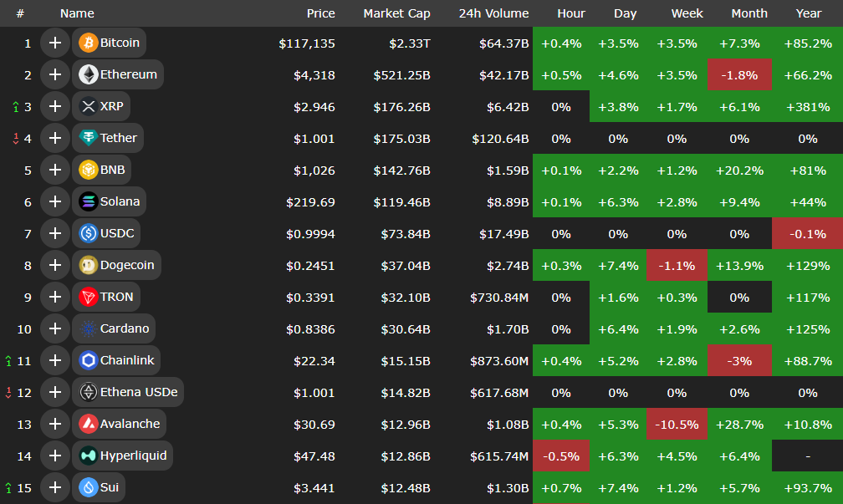Click the XRP logo icon
The image size is (843, 504).
pos(88,106)
